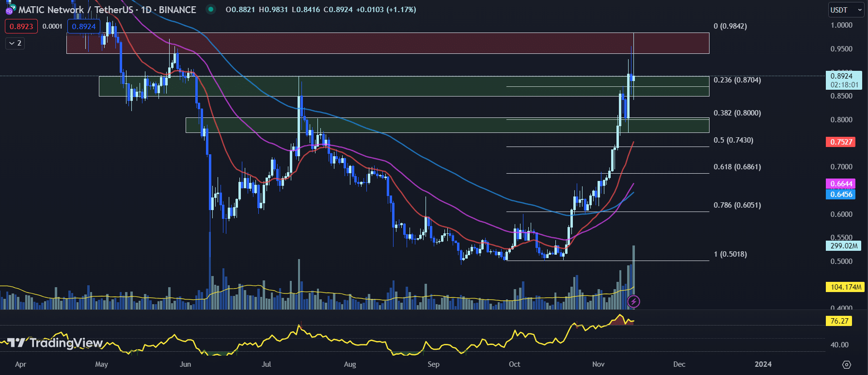Click the volume MA label 104.174M
This screenshot has width=868, height=375.
pos(845,287)
